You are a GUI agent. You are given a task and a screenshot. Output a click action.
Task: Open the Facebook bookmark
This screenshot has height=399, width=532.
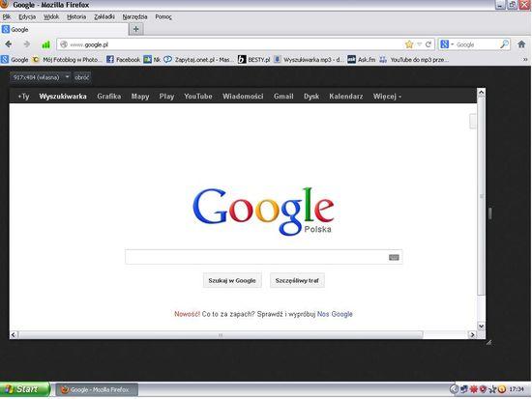123,60
